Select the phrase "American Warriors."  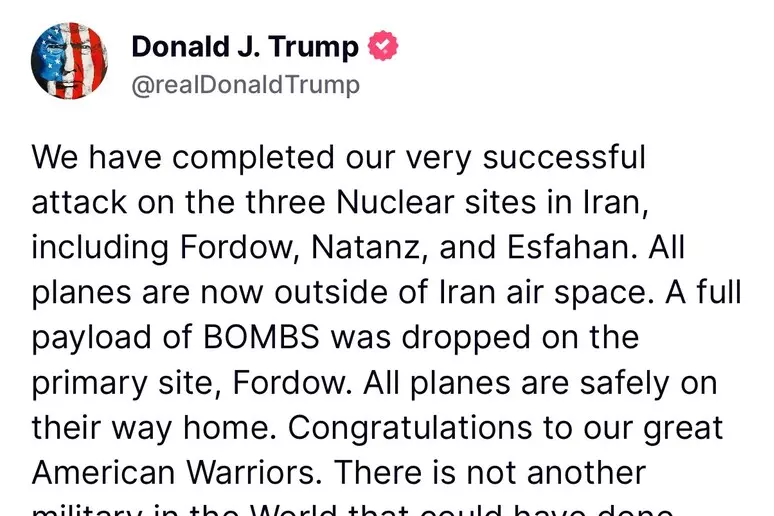[173, 473]
